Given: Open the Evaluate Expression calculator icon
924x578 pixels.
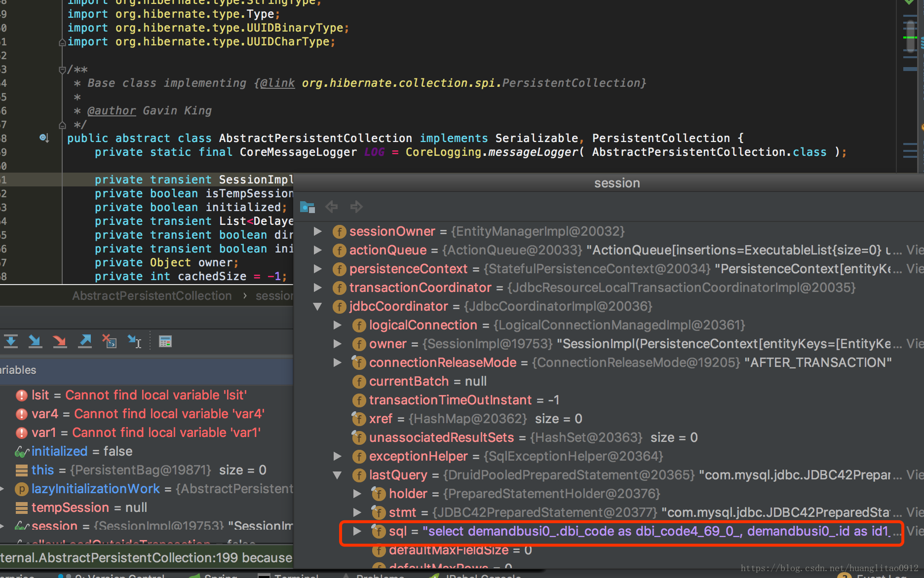Looking at the screenshot, I should (165, 341).
